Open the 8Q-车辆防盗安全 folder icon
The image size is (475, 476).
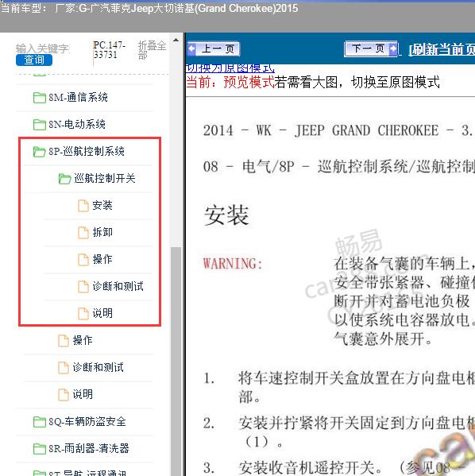[40, 421]
